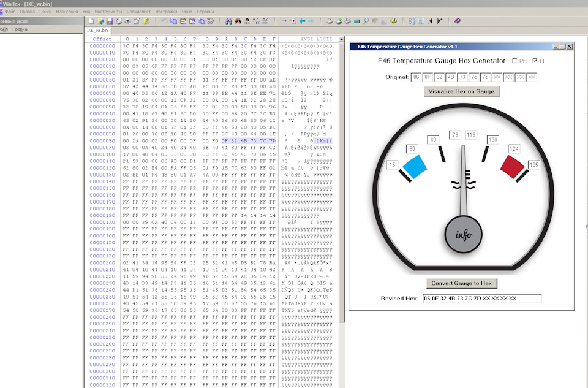Screen dimensions: 588x388
Task: Uncheck the FL checkbox
Action: tap(535, 61)
